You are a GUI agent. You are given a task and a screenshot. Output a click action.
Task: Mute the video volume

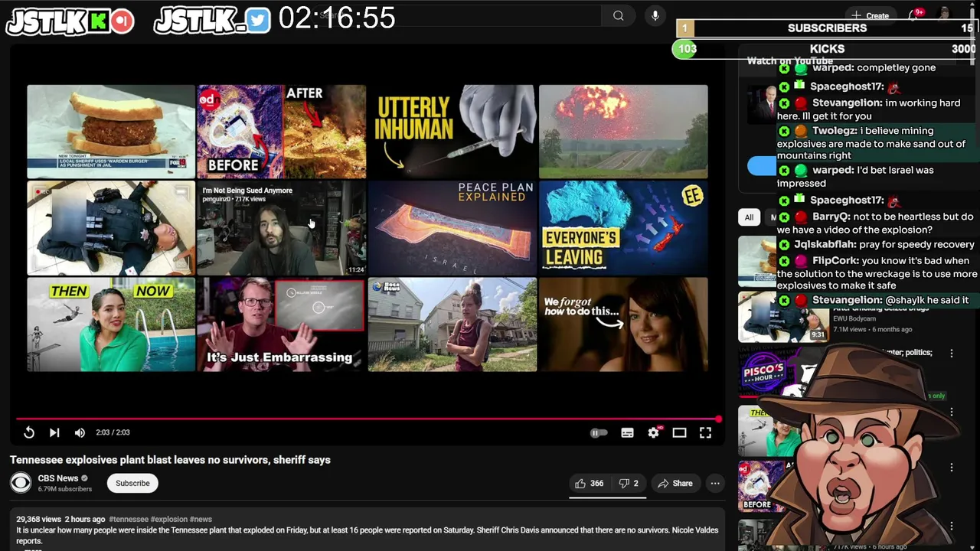80,432
